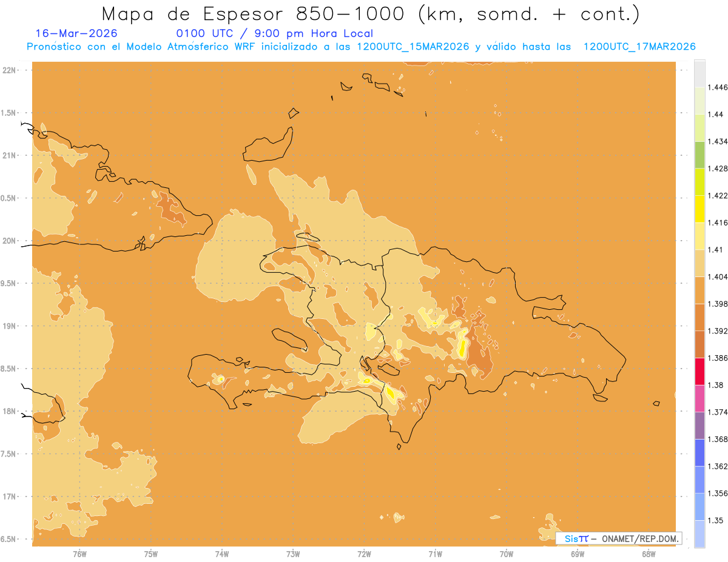The width and height of the screenshot is (728, 562).
Task: Click the '18N' latitude axis label
Action: click(9, 411)
